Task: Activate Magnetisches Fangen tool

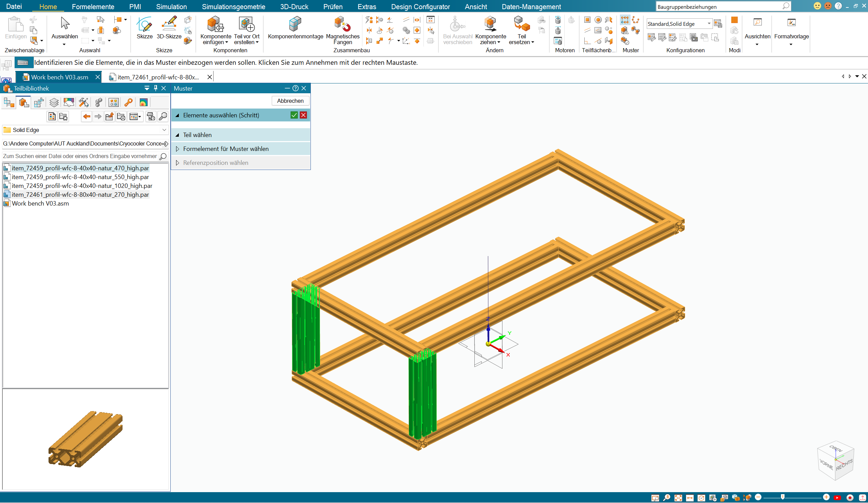Action: (342, 30)
